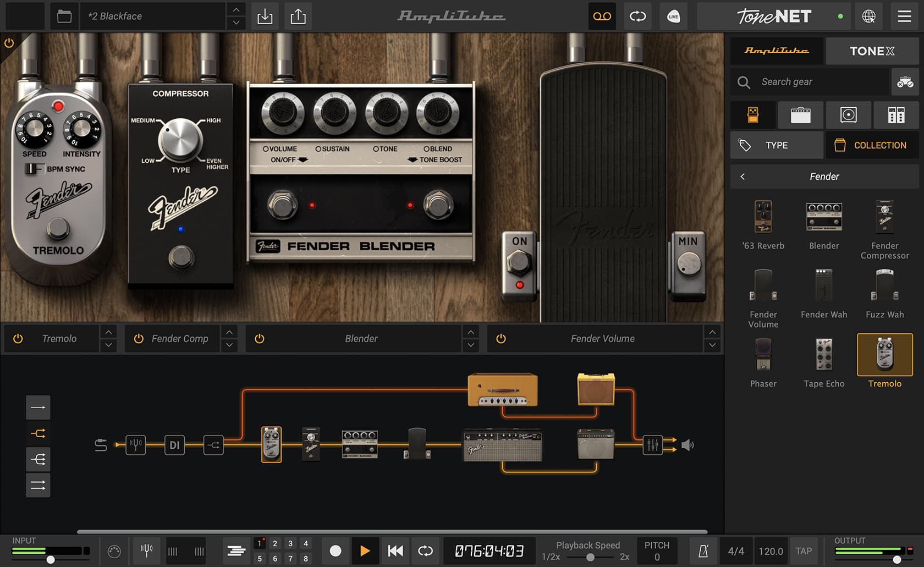The image size is (924, 567).
Task: Open the tuner icon in bottom bar
Action: (146, 551)
